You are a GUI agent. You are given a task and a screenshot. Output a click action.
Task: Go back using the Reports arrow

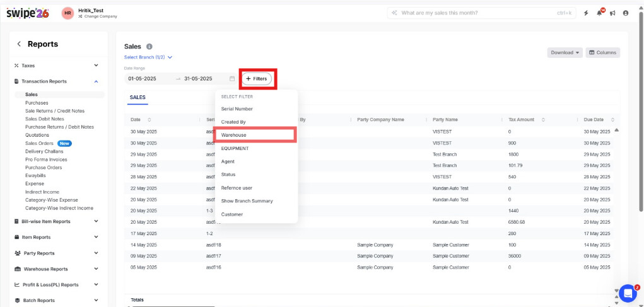tap(19, 44)
